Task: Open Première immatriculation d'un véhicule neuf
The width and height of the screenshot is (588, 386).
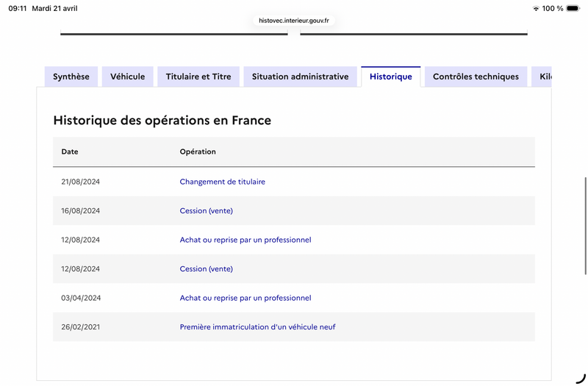Action: [258, 327]
